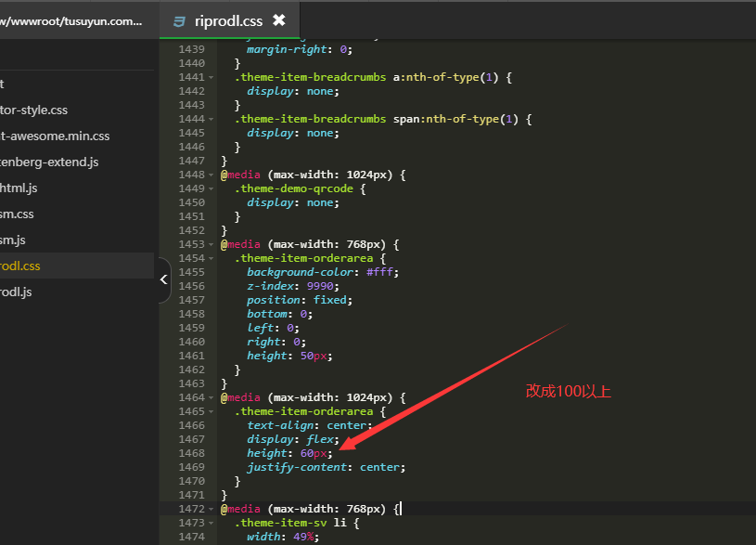Place cursor at end of line 1472
Image resolution: width=756 pixels, height=545 pixels.
(401, 509)
